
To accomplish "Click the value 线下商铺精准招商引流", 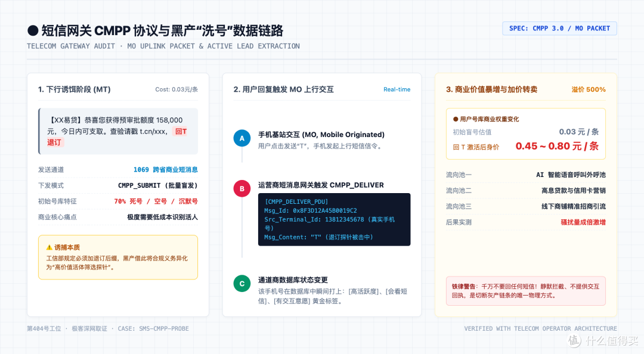I will click(574, 206).
